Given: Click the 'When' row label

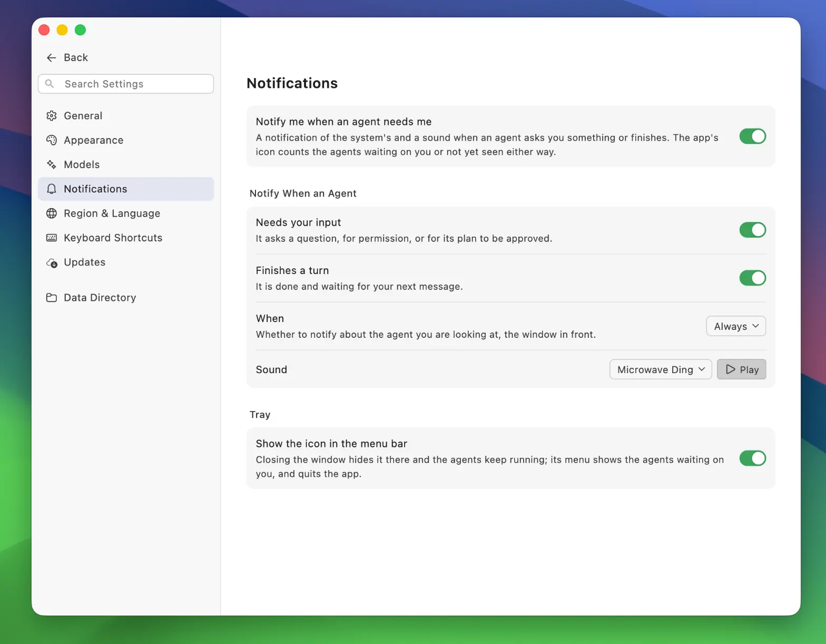Looking at the screenshot, I should [x=270, y=318].
